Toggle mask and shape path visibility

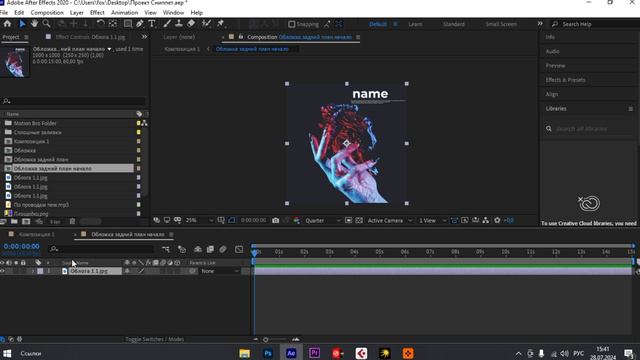click(231, 220)
